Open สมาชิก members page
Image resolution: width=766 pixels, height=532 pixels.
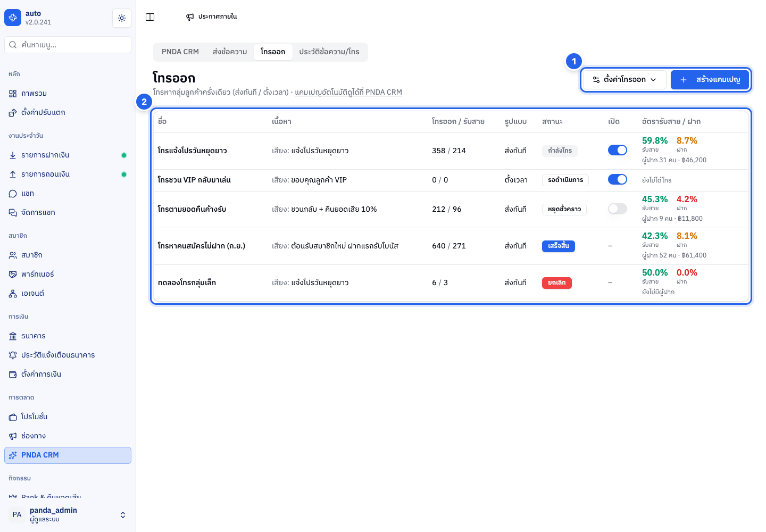(68, 255)
